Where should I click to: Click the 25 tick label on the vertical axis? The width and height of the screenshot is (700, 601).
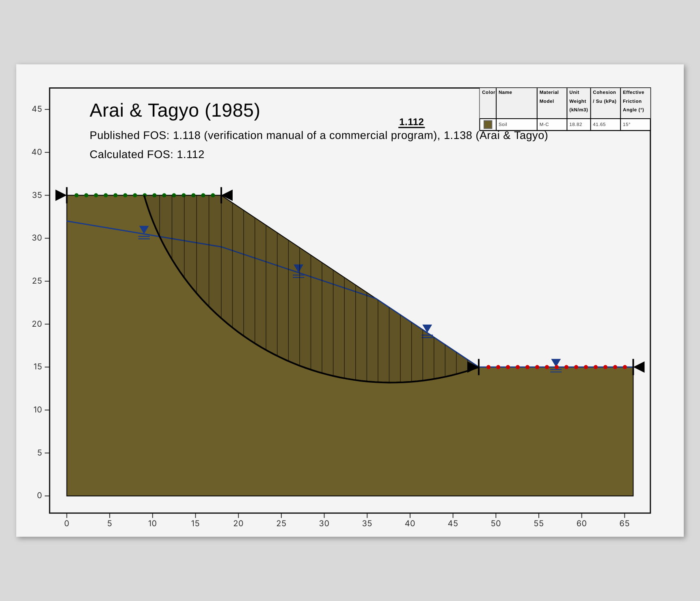click(x=37, y=281)
